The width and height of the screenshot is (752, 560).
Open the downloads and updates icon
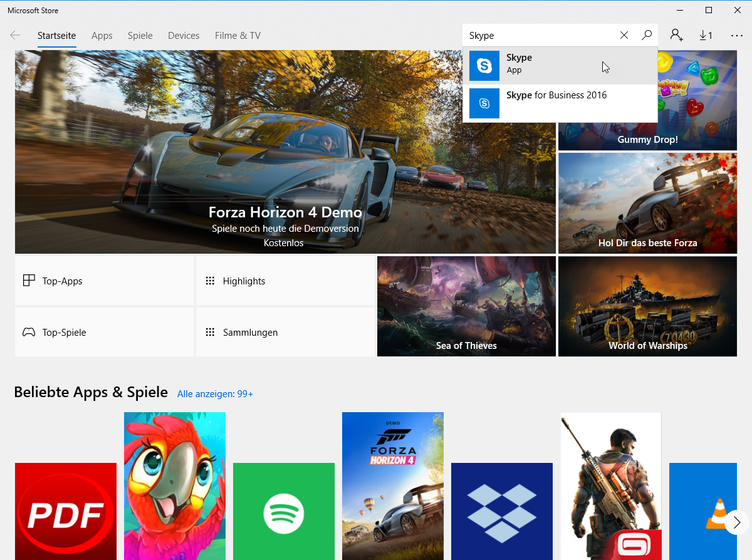(706, 36)
